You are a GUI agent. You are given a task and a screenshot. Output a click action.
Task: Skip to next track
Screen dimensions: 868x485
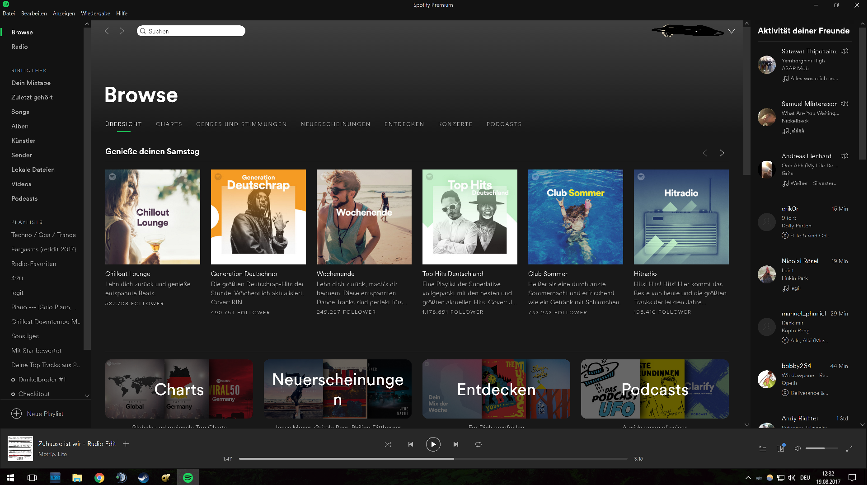(456, 445)
